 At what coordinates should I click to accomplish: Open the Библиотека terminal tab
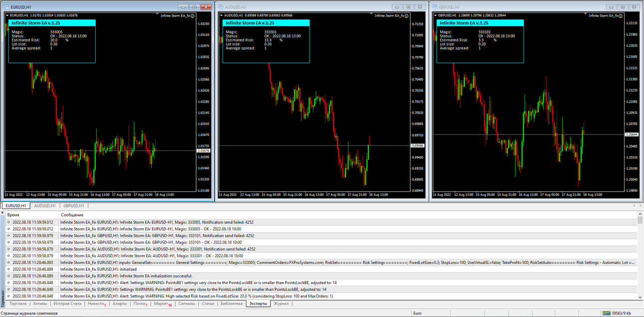click(232, 303)
